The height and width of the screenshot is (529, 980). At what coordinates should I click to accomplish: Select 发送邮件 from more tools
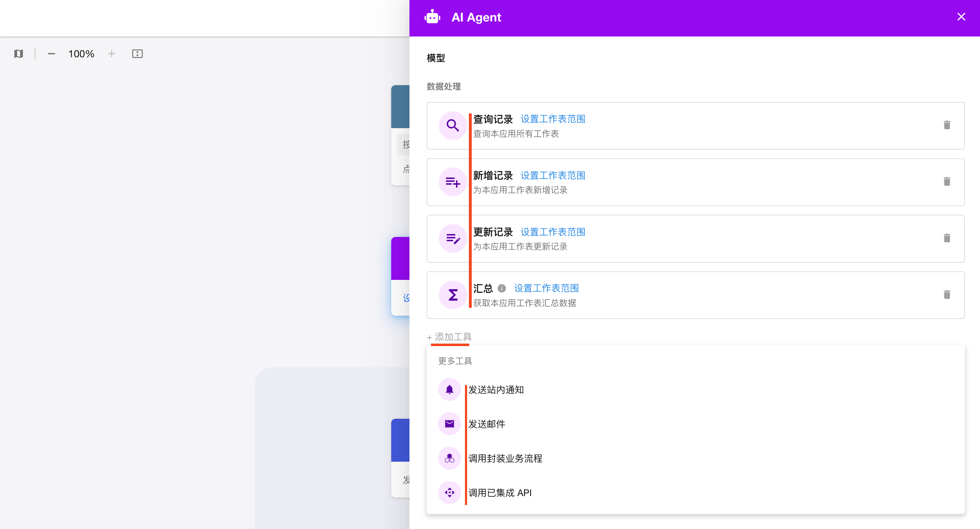point(486,424)
